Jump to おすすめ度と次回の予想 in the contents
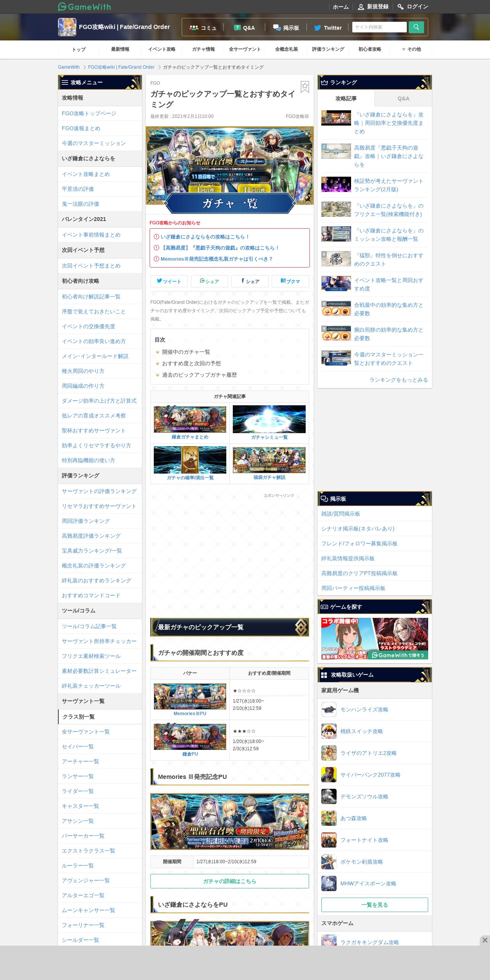Image resolution: width=490 pixels, height=980 pixels. [191, 364]
